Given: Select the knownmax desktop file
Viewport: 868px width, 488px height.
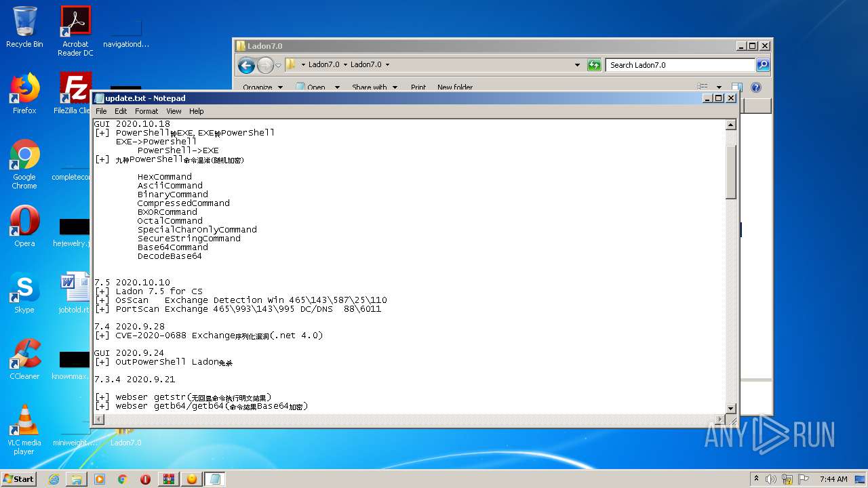Looking at the screenshot, I should click(73, 365).
